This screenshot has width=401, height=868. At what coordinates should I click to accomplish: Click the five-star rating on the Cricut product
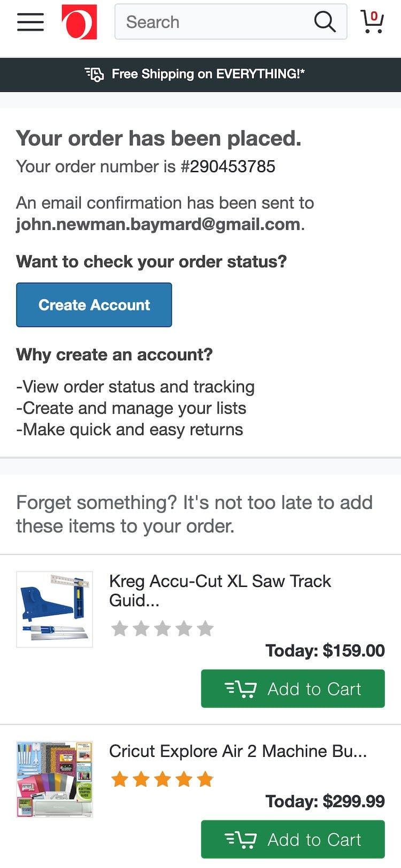pos(162,779)
